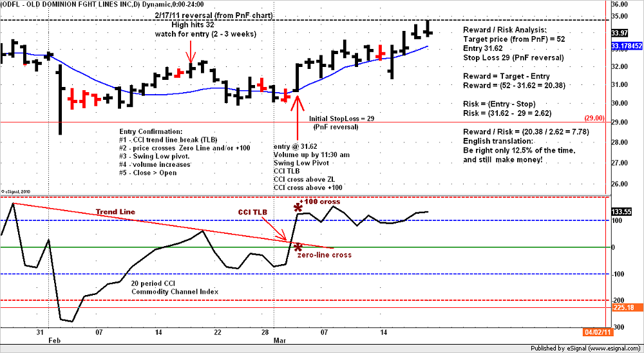Click the 31.00 price axis label
Viewport: 644px width, 353px height.
click(x=620, y=84)
